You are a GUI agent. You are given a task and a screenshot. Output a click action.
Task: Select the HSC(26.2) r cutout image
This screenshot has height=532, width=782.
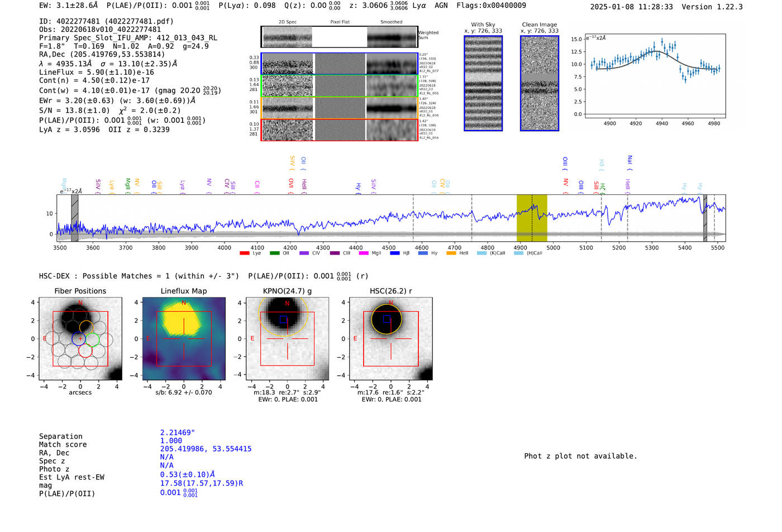pyautogui.click(x=391, y=339)
